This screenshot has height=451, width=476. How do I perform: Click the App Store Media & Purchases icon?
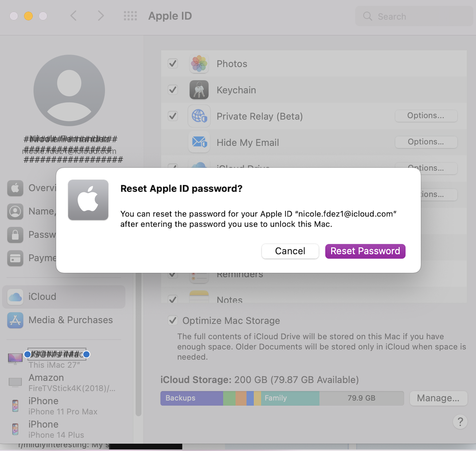click(15, 320)
